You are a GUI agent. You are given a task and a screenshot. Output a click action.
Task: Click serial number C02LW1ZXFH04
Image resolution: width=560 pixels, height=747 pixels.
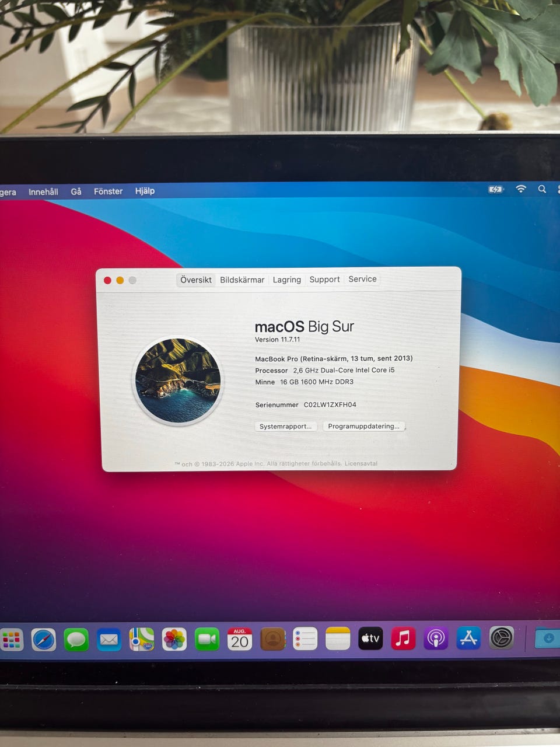(330, 404)
